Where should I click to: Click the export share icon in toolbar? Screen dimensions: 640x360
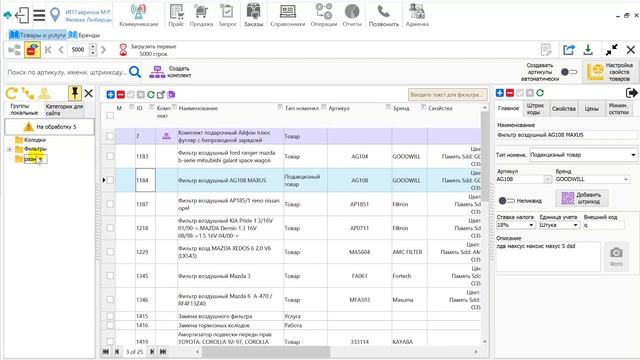pyautogui.click(x=569, y=50)
